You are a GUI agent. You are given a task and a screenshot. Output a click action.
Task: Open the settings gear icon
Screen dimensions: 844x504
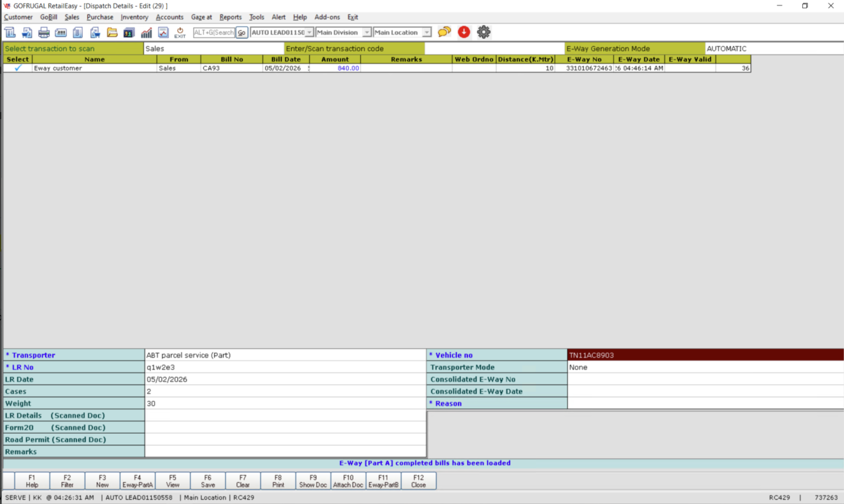coord(483,32)
